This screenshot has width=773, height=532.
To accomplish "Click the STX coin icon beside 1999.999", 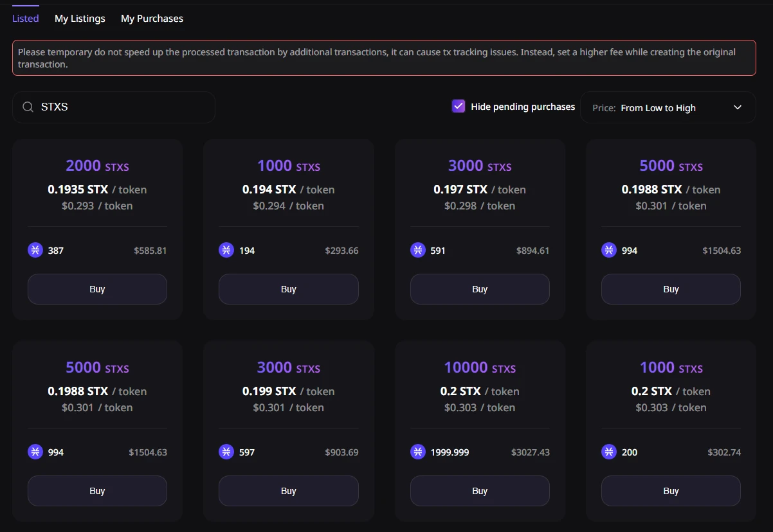I will point(418,452).
